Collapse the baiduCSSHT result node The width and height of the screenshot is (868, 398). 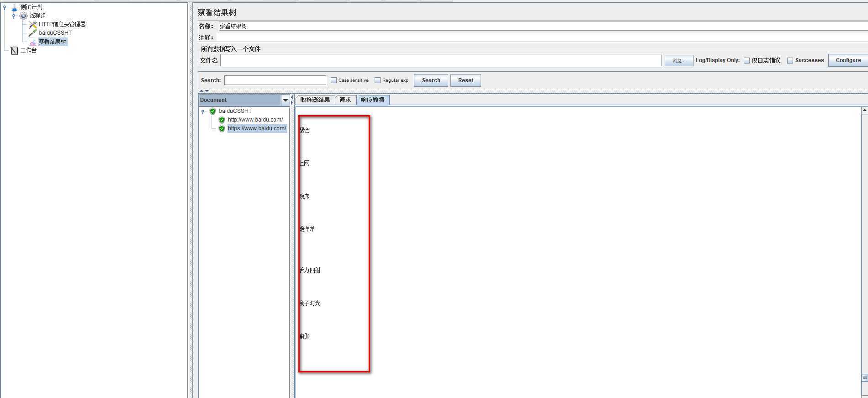tap(203, 111)
